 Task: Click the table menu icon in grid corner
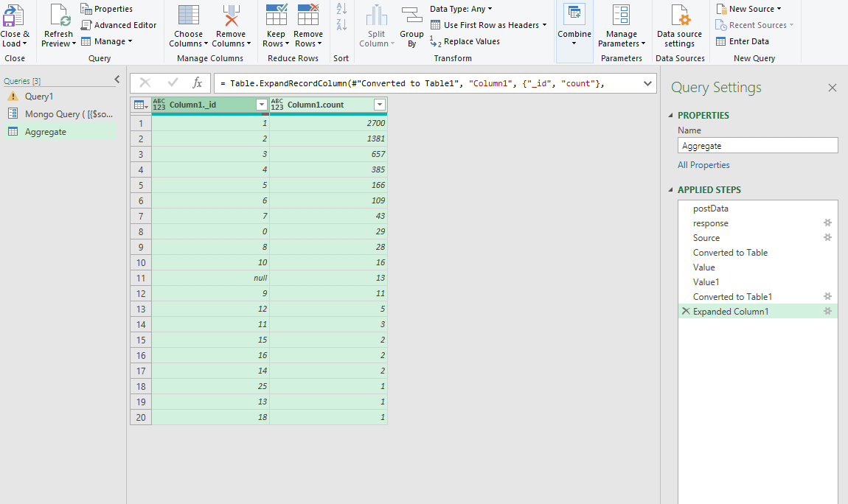[141, 105]
